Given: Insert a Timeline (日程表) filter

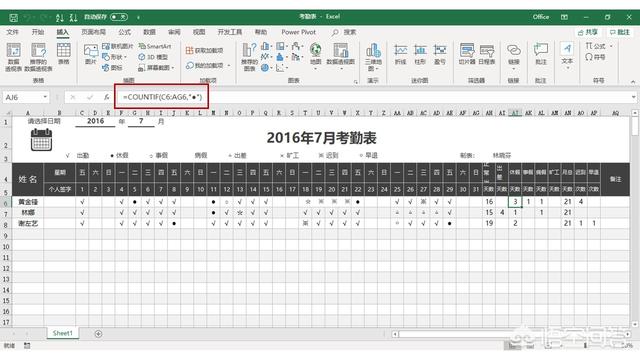Looking at the screenshot, I should pos(487,54).
